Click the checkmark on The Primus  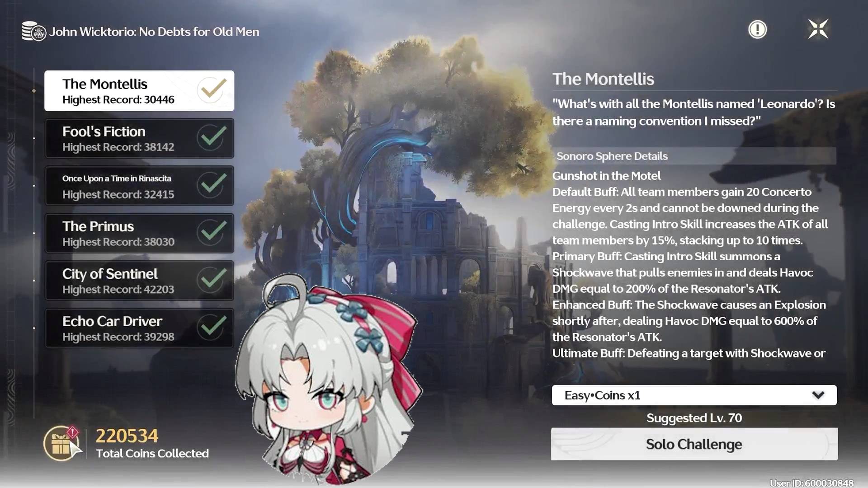[x=212, y=232]
